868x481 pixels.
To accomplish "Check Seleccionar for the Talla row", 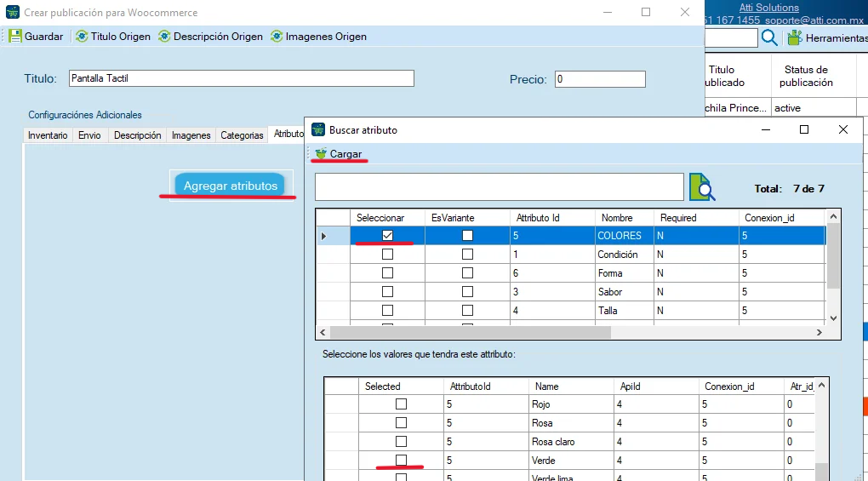I will tap(387, 311).
